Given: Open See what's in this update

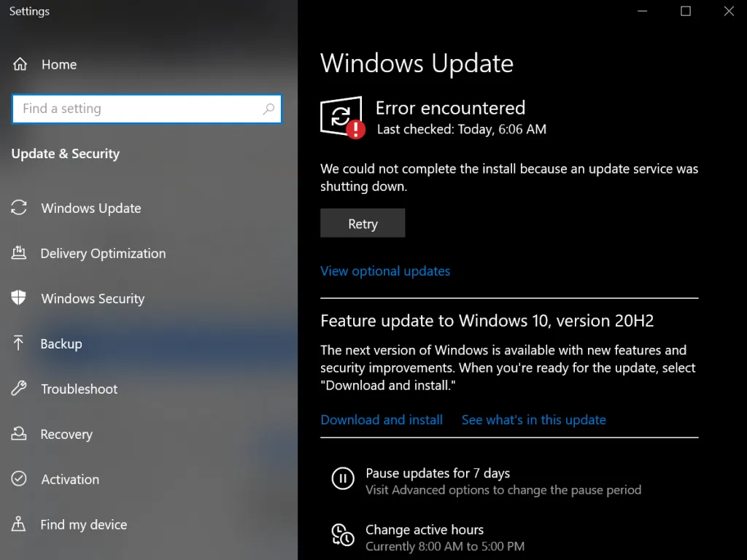Looking at the screenshot, I should click(533, 419).
